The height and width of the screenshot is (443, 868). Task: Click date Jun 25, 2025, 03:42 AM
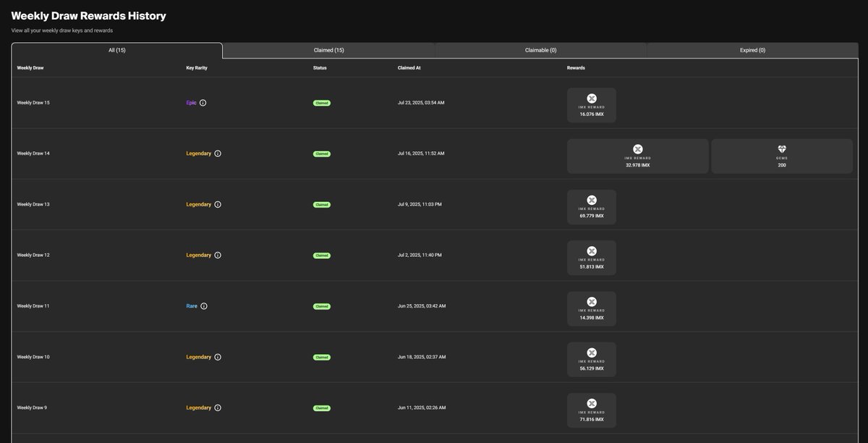(x=422, y=306)
